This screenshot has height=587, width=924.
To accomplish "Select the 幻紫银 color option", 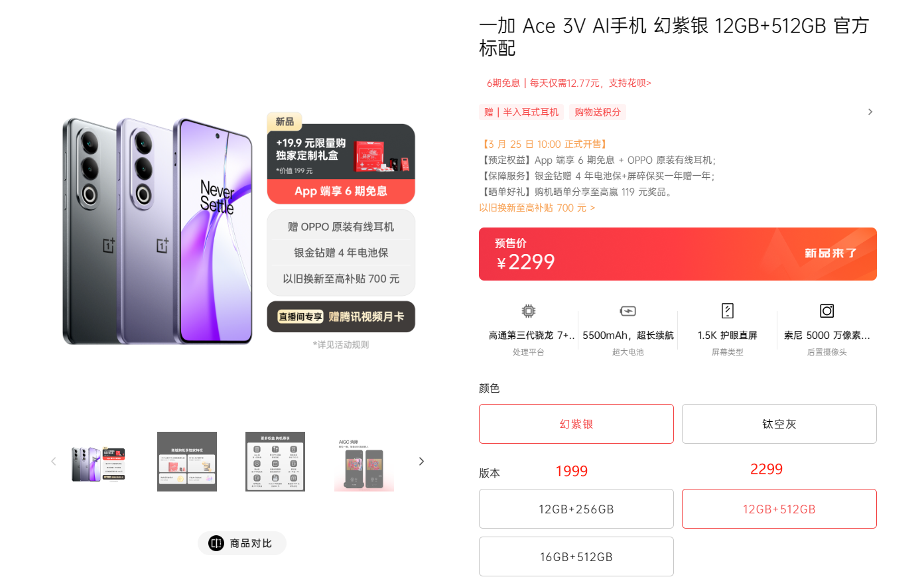I will (x=576, y=424).
